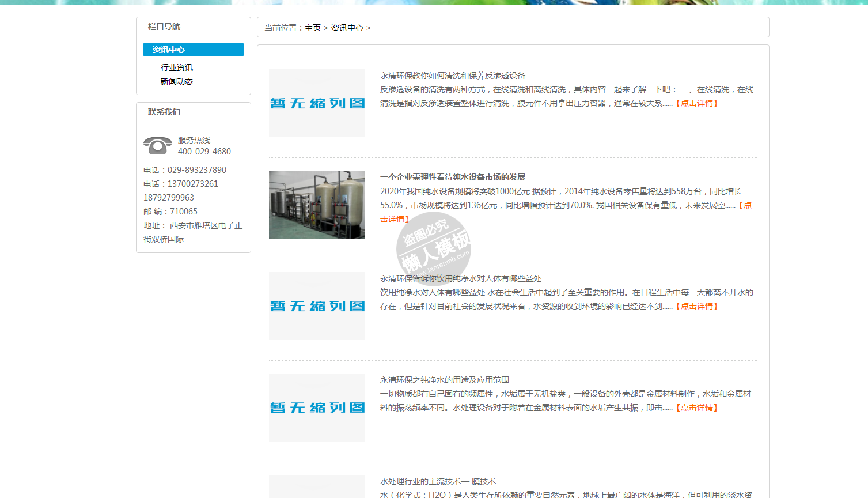Click 点击详情 for the 反渗透设备 cleaning article

[697, 103]
